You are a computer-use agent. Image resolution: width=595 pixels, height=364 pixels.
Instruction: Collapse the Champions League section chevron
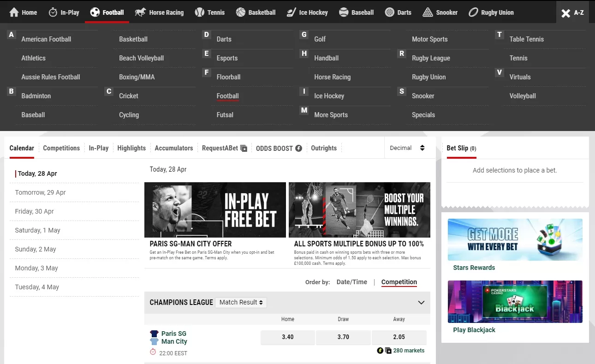point(421,303)
